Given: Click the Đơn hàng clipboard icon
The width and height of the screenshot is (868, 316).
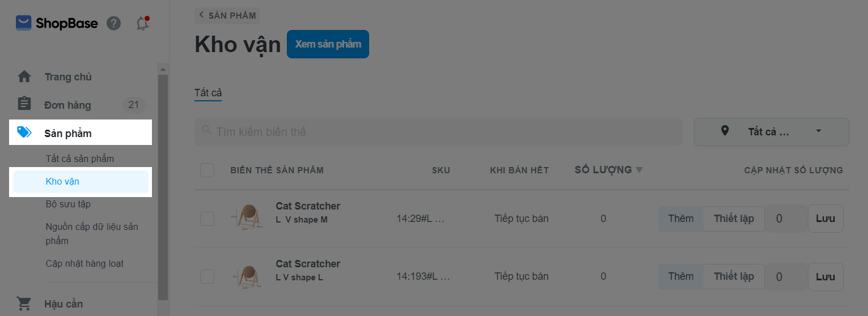Looking at the screenshot, I should [24, 104].
